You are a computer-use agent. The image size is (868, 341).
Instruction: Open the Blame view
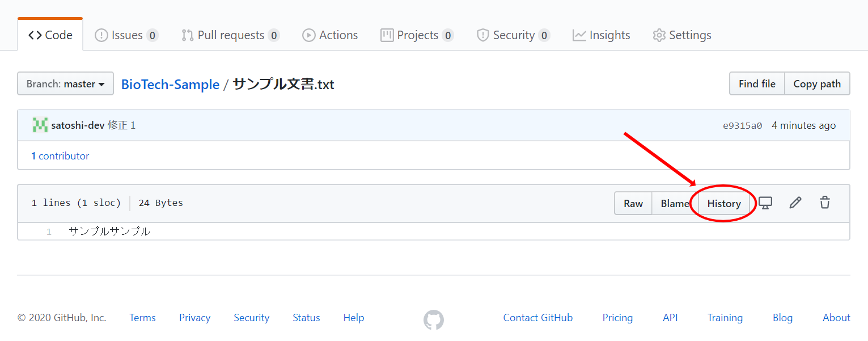click(x=675, y=203)
